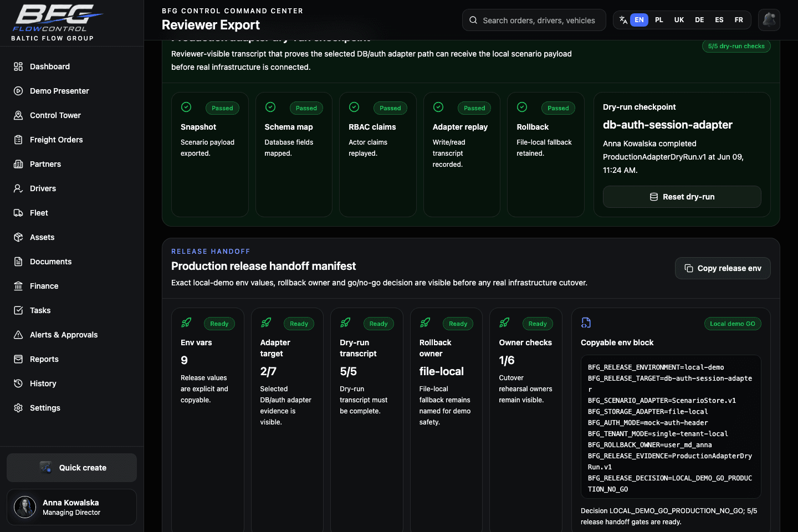Switch language to FR

coord(739,20)
